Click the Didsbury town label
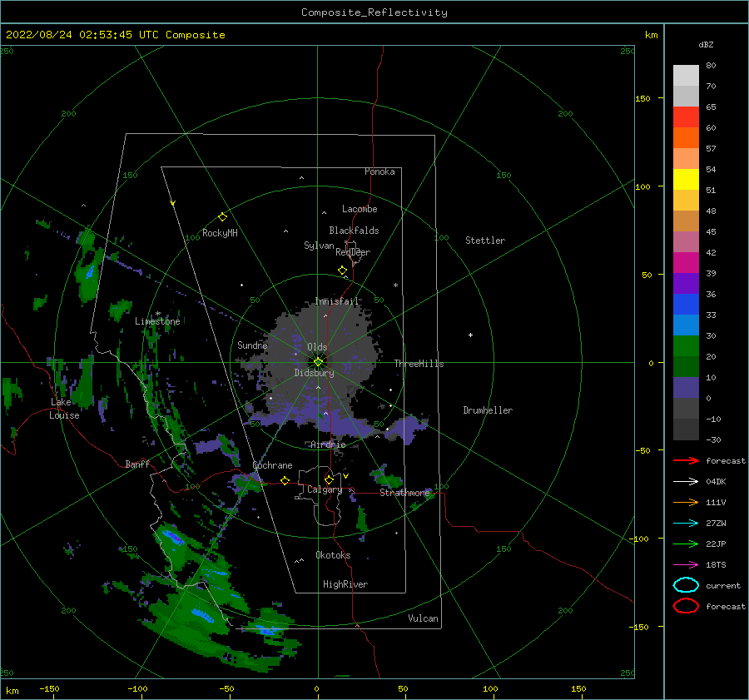The image size is (749, 700). tap(315, 373)
